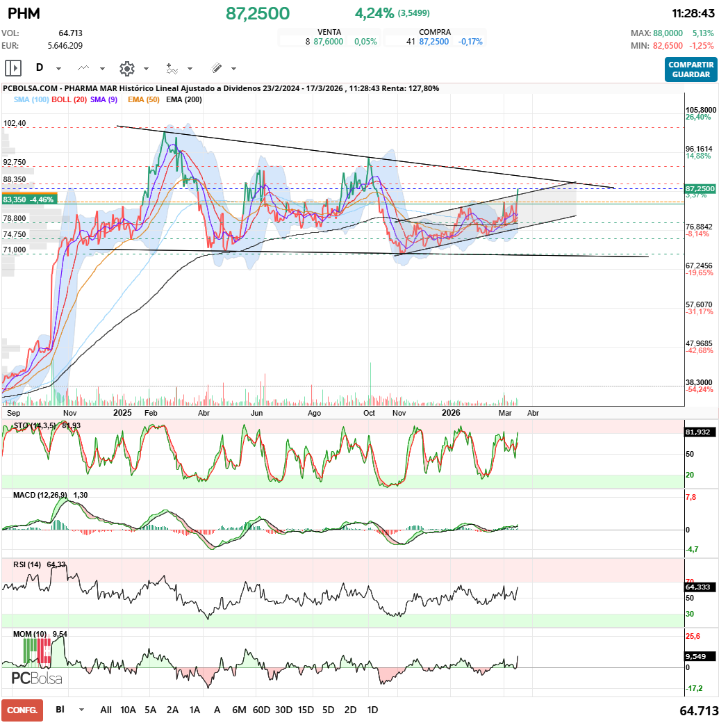Toggle the SMA (100) indicator label

31,100
